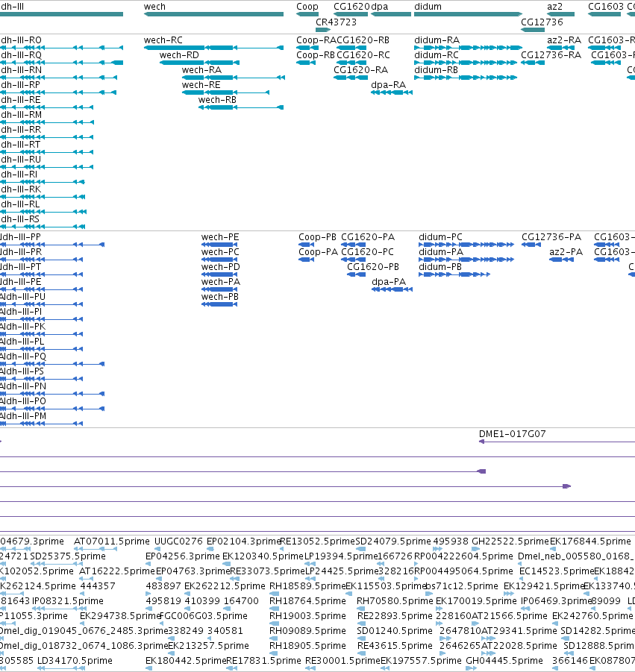Image resolution: width=635 pixels, height=672 pixels.
Task: Click the dh-III-RE transcript label
Action: (x=21, y=100)
